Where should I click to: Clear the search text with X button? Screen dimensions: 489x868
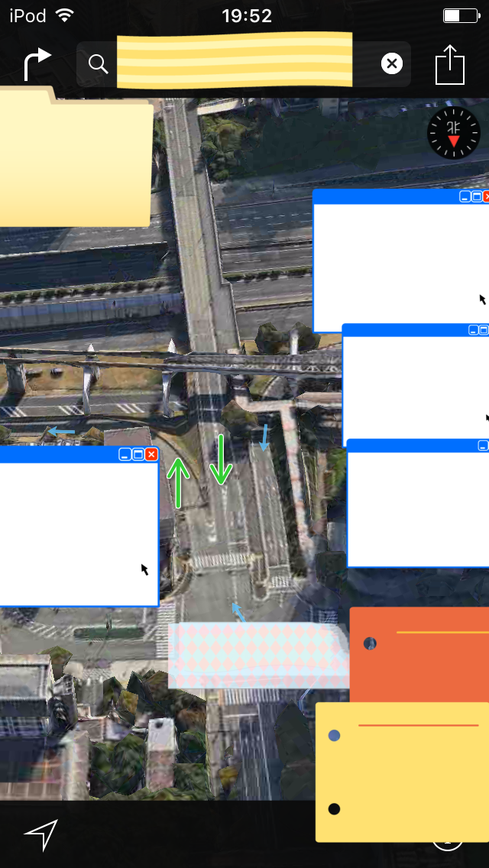pos(391,64)
